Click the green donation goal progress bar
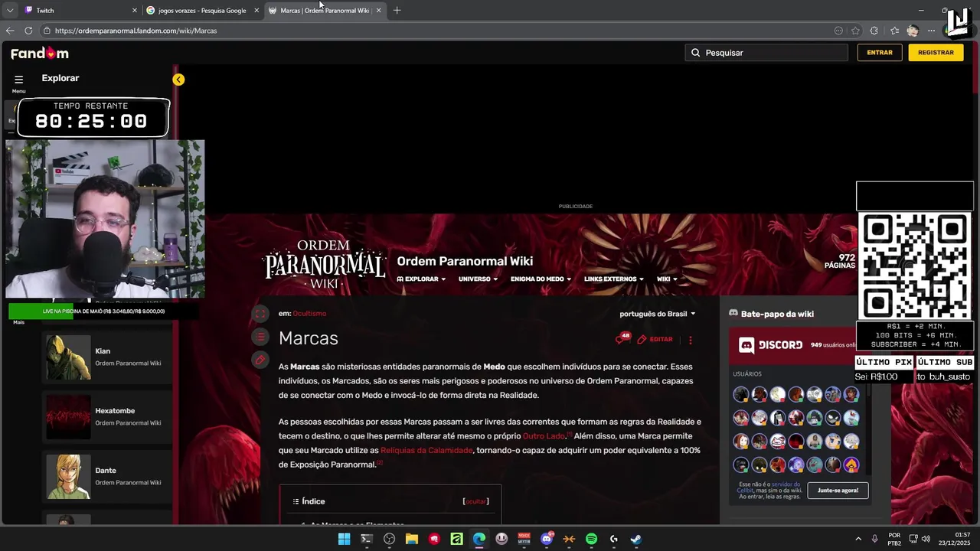This screenshot has width=980, height=551. 103,311
